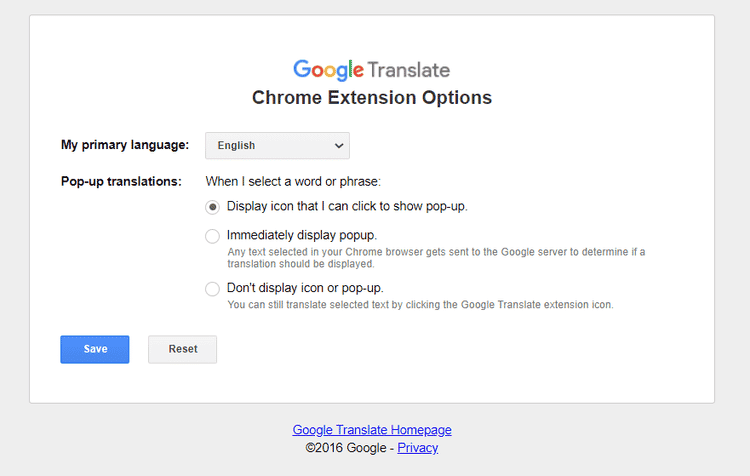Click the 'Don't display icon or pop-up.' label text
Viewport: 750px width, 476px height.
(x=305, y=288)
